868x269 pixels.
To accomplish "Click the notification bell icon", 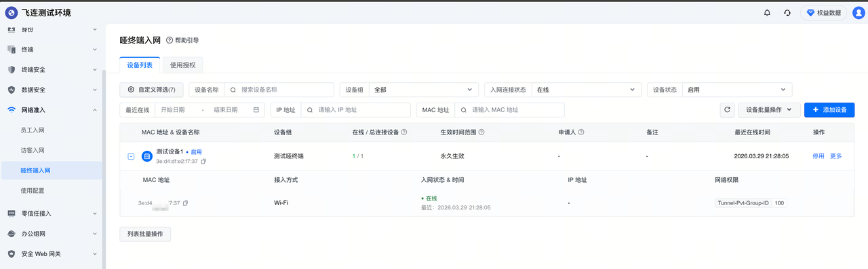I will tap(767, 13).
